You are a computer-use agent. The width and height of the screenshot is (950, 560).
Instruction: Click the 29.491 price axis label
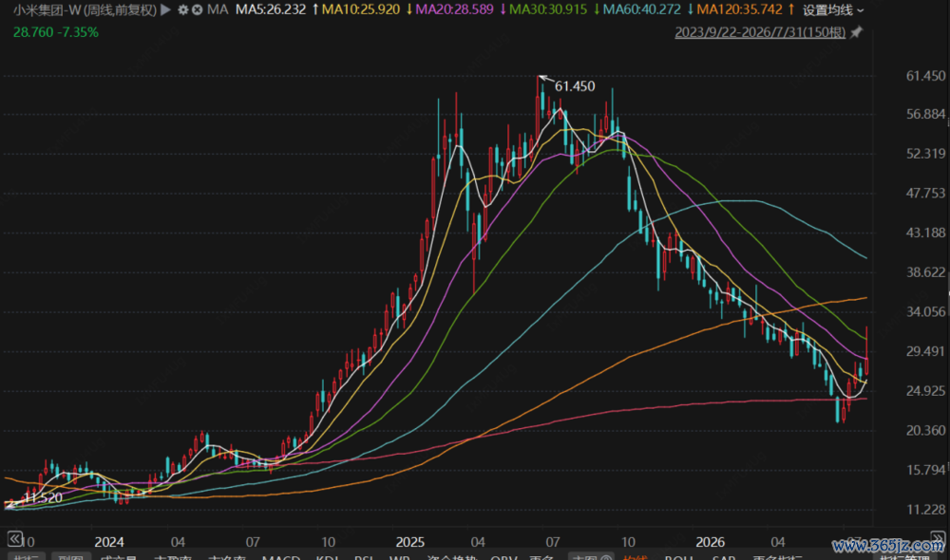pyautogui.click(x=925, y=351)
